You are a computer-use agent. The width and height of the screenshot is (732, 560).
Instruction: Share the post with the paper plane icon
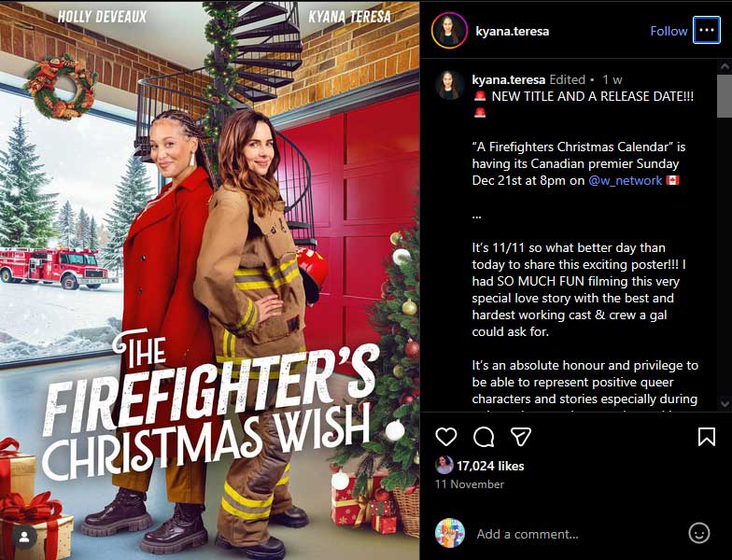click(x=521, y=437)
